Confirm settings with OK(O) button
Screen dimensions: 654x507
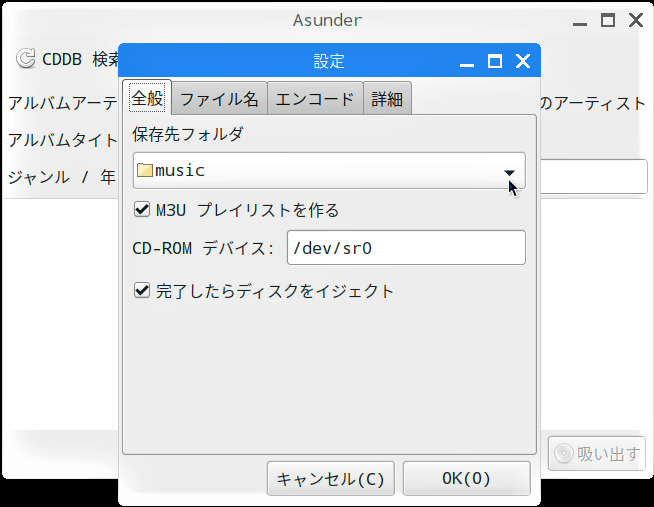(467, 479)
